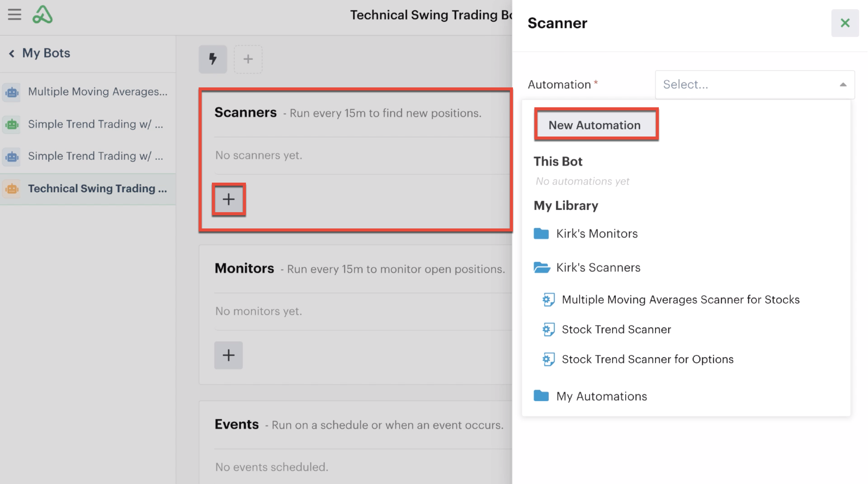Add a new monitor with plus button
Viewport: 868px width, 484px height.
click(x=229, y=355)
